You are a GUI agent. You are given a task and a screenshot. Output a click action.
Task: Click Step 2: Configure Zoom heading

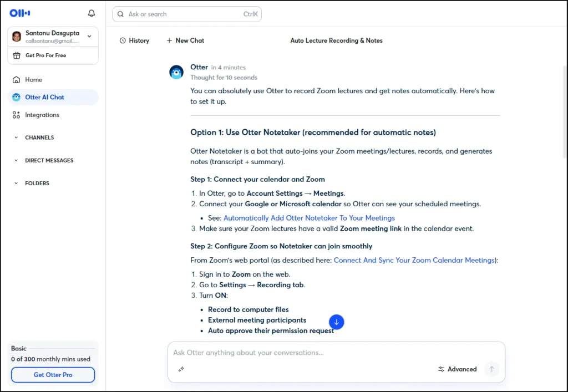(x=281, y=246)
